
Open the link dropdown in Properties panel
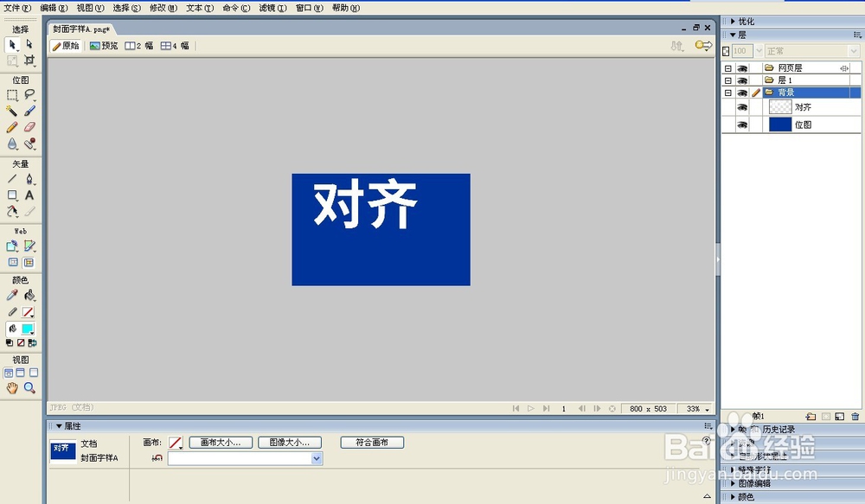(x=317, y=458)
